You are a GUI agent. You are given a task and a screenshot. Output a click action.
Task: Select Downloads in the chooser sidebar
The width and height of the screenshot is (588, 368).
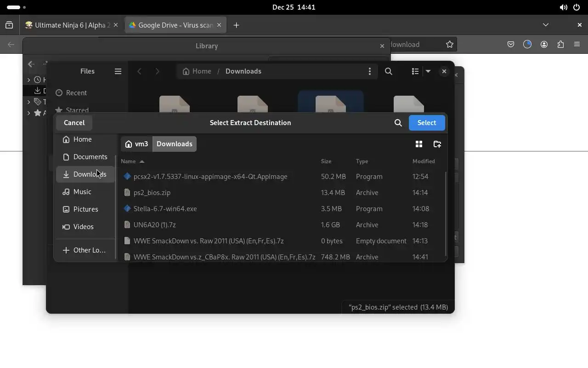coord(85,174)
